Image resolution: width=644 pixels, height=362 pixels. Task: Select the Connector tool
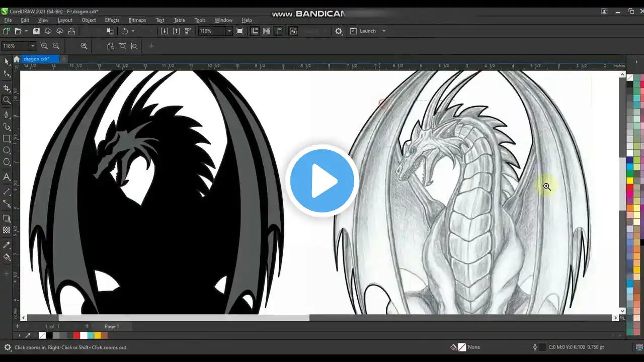[7, 204]
